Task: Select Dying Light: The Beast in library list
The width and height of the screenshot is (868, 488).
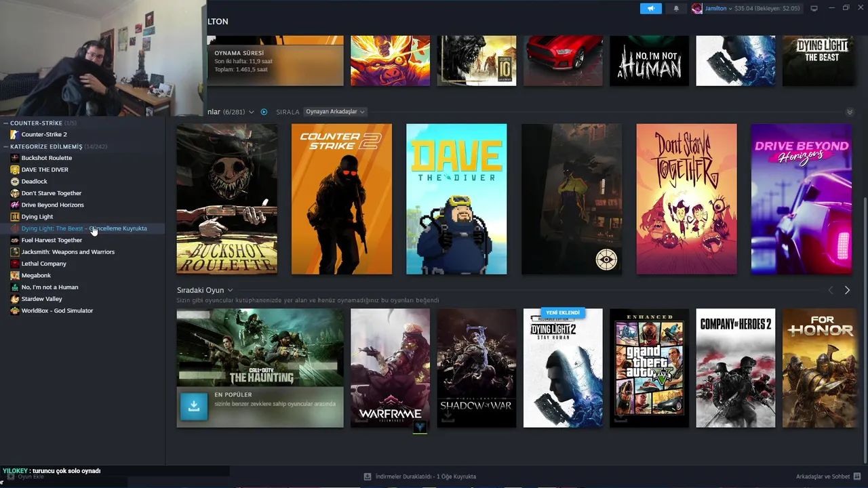Action: (83, 228)
